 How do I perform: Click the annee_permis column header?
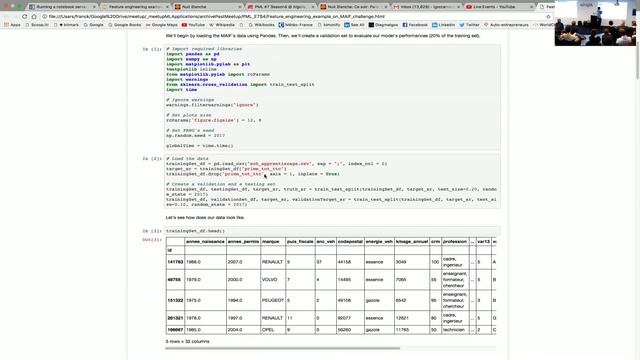pos(243,242)
